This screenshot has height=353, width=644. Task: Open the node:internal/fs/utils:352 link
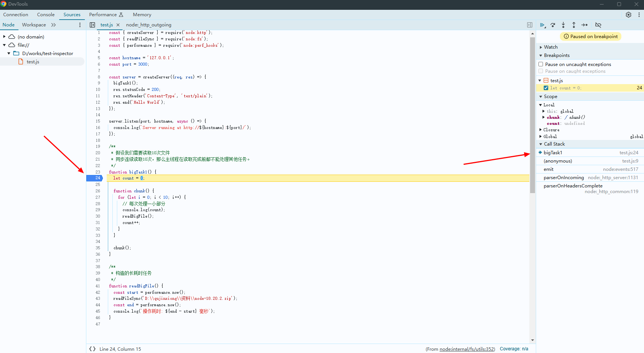(467, 349)
